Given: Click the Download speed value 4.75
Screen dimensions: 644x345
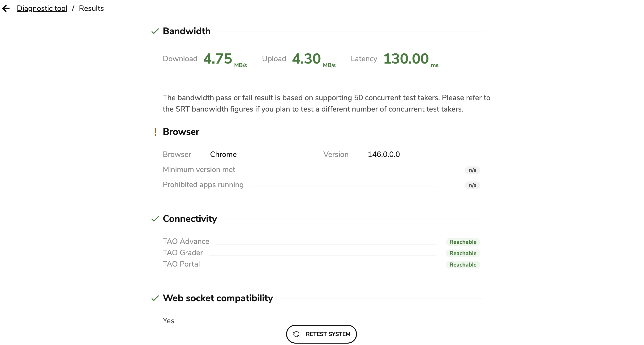Looking at the screenshot, I should coord(218,59).
